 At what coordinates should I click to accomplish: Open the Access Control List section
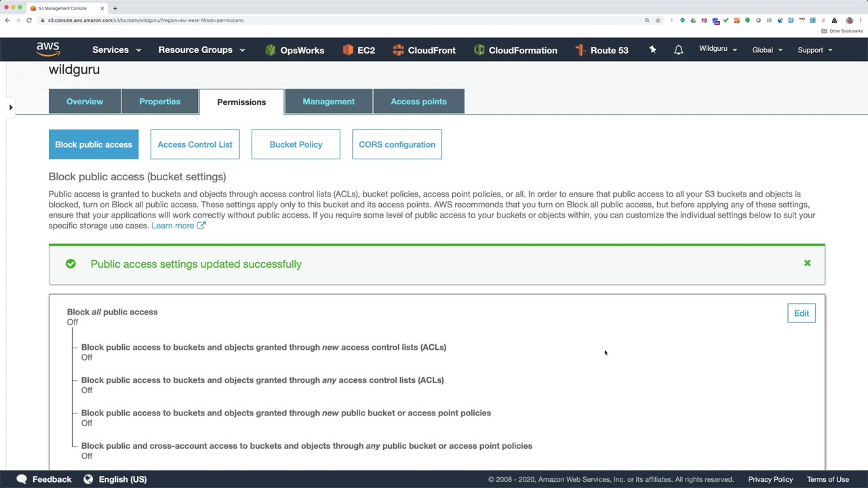pos(195,144)
